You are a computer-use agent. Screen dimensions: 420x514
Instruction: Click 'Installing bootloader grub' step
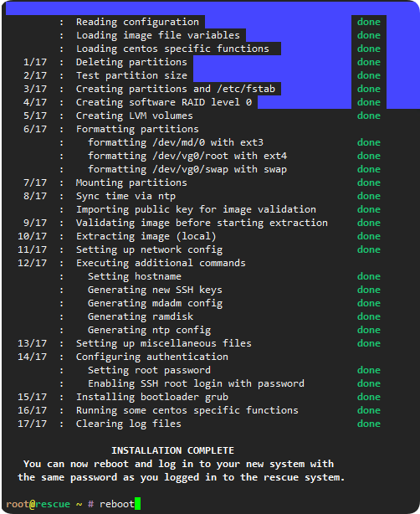point(152,397)
